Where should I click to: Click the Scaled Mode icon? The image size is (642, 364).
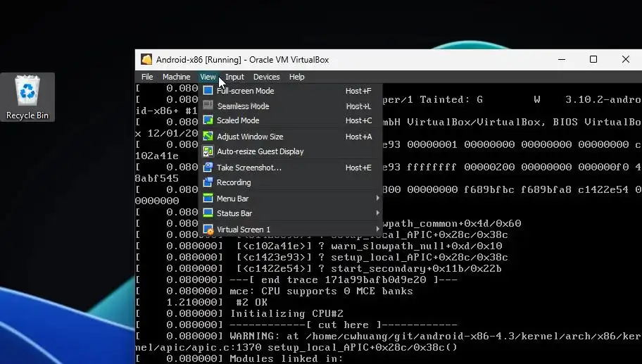(208, 120)
